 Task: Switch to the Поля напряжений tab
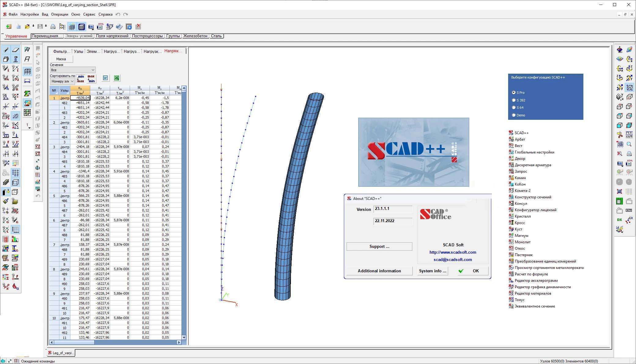point(112,36)
